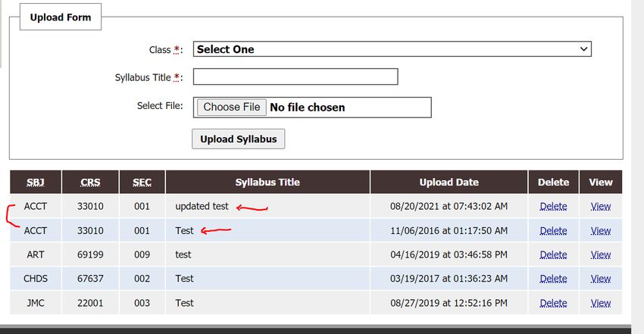Click the Choose File button
Viewport: 644px width, 334px height.
coord(232,107)
